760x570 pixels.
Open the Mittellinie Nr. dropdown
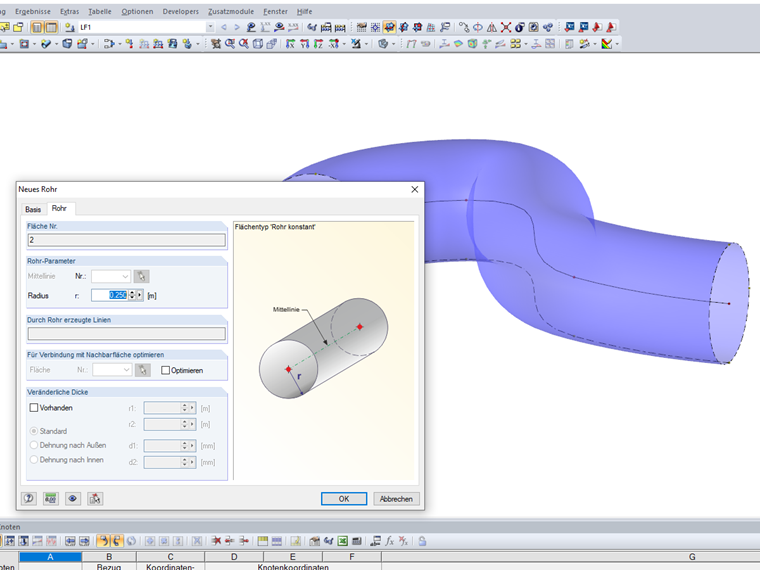tap(111, 276)
